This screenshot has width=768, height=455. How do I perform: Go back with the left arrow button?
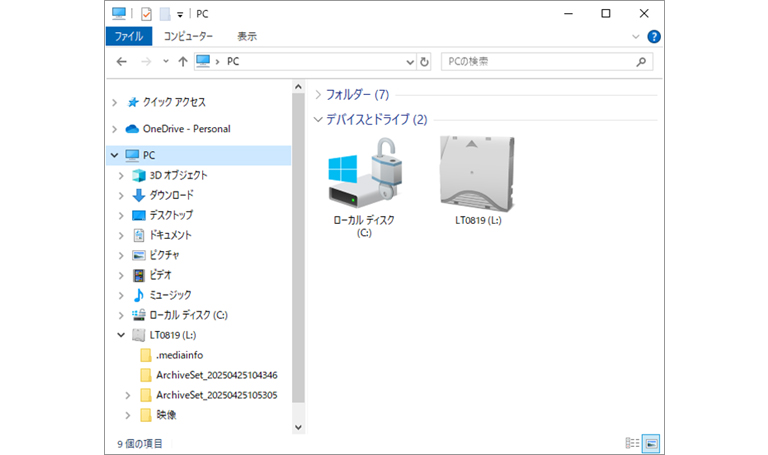click(121, 62)
